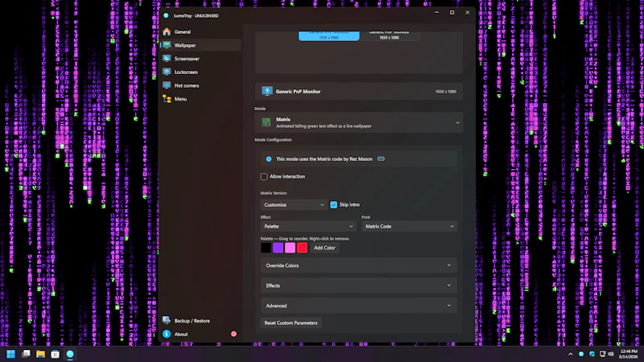
Task: Open the Customize version dropdown
Action: click(x=294, y=205)
